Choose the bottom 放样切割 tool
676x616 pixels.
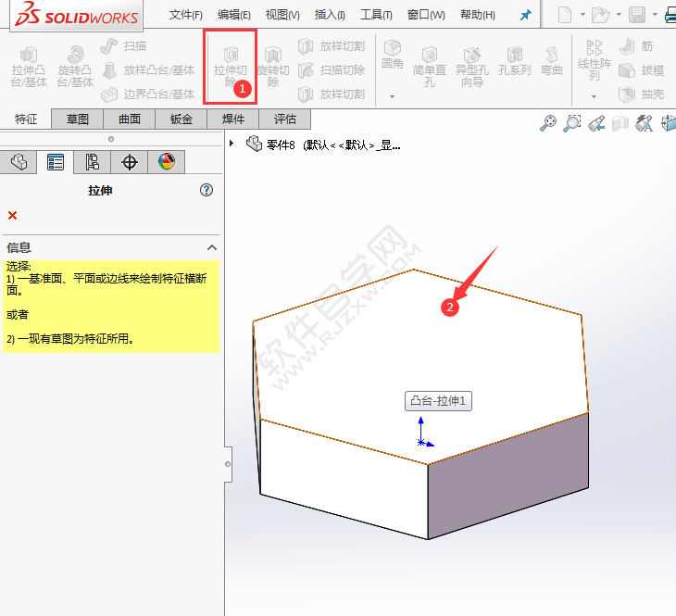pyautogui.click(x=332, y=94)
